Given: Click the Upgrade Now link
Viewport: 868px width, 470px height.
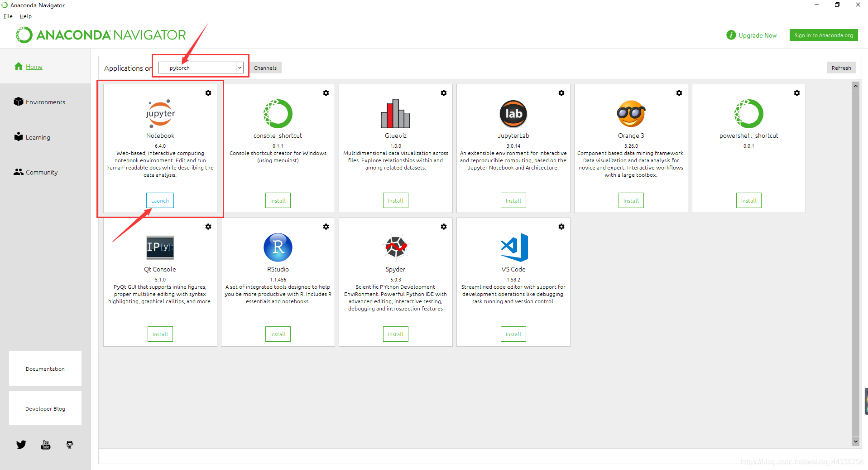Looking at the screenshot, I should point(752,35).
